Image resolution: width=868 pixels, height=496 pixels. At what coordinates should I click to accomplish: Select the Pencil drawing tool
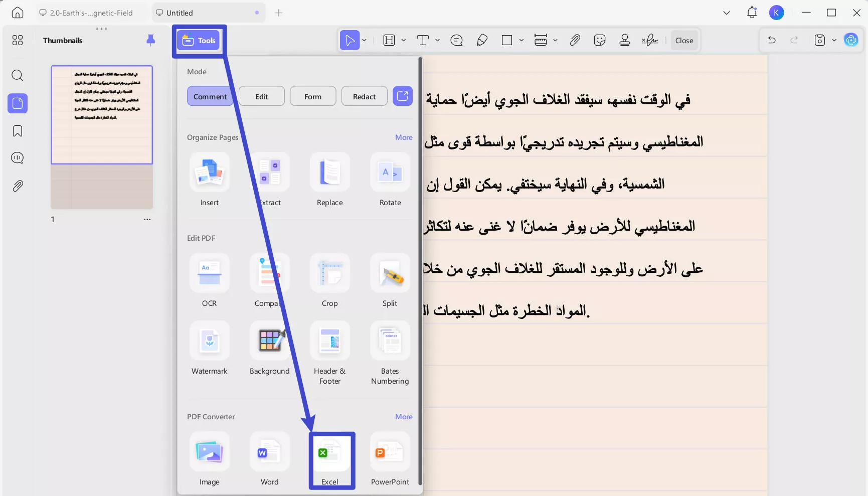[x=482, y=40]
